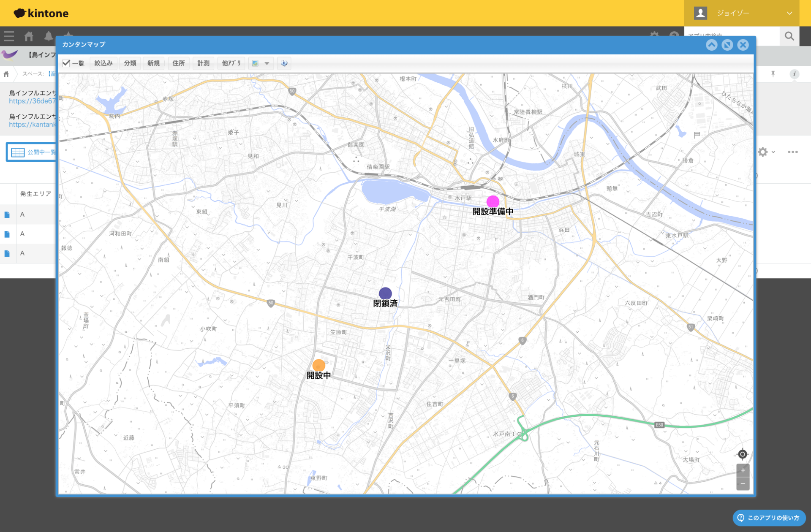Image resolution: width=811 pixels, height=532 pixels.
Task: Expand the map image layer dropdown
Action: [267, 63]
